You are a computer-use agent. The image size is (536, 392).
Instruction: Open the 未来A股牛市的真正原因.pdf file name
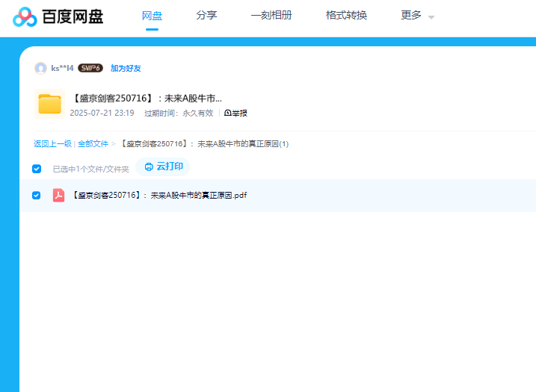click(x=159, y=196)
